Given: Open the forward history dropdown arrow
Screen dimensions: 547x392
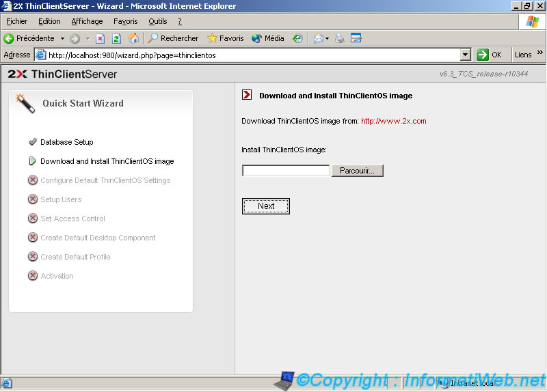Looking at the screenshot, I should click(88, 38).
